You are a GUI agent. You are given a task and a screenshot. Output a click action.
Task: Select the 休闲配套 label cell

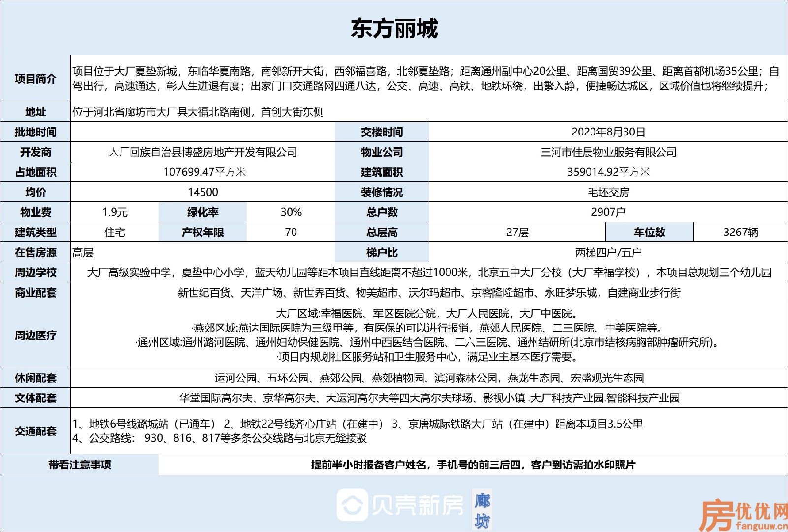(35, 378)
